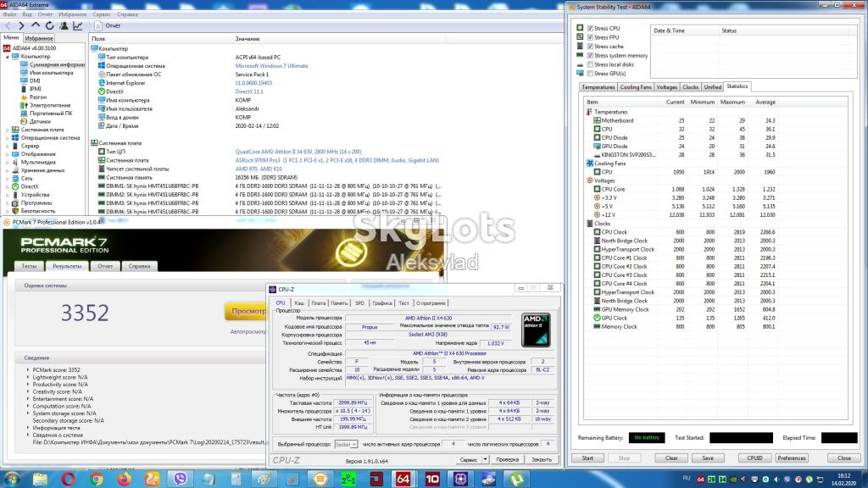The width and height of the screenshot is (868, 488).
Task: Open the graph icon in AIDA64 toolbar
Action: [77, 26]
